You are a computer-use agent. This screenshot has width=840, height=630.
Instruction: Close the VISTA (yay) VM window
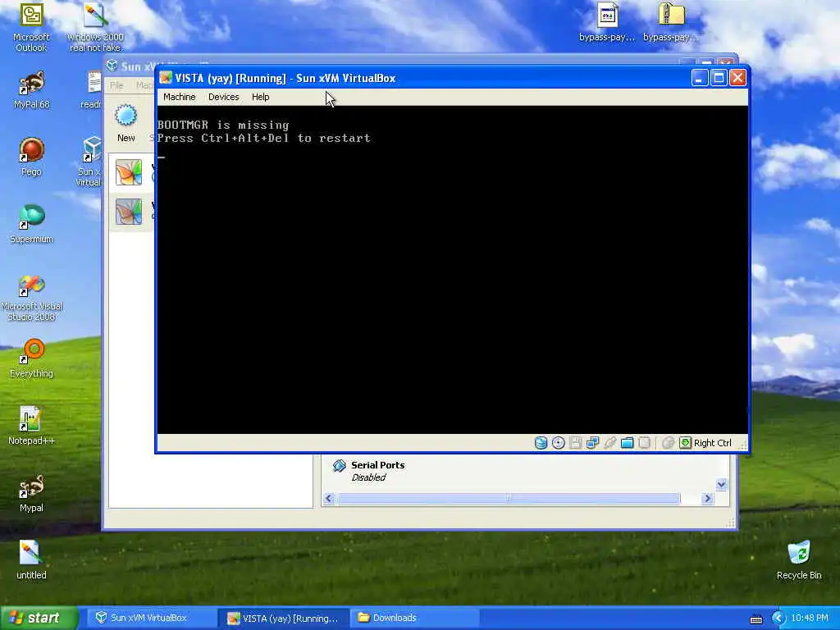pyautogui.click(x=737, y=78)
